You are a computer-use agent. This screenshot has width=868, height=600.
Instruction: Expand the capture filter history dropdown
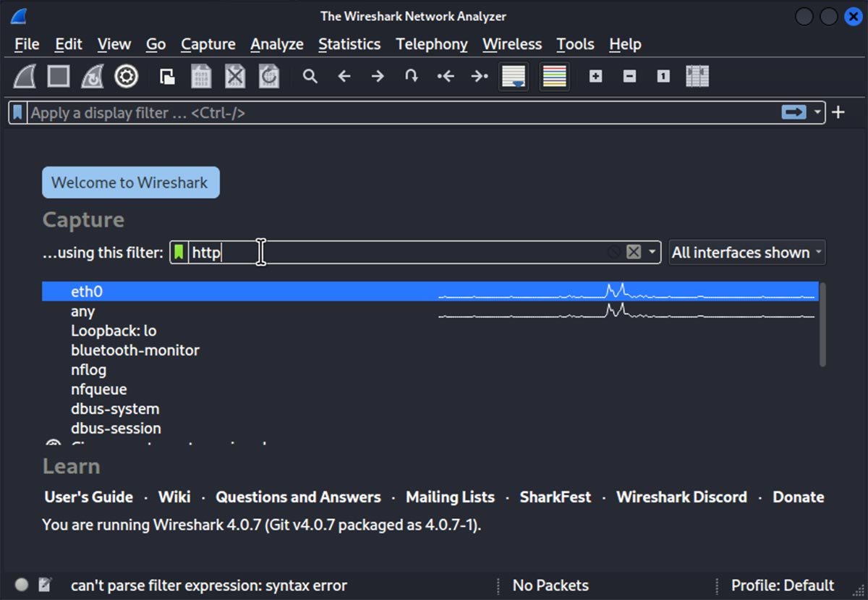[653, 252]
